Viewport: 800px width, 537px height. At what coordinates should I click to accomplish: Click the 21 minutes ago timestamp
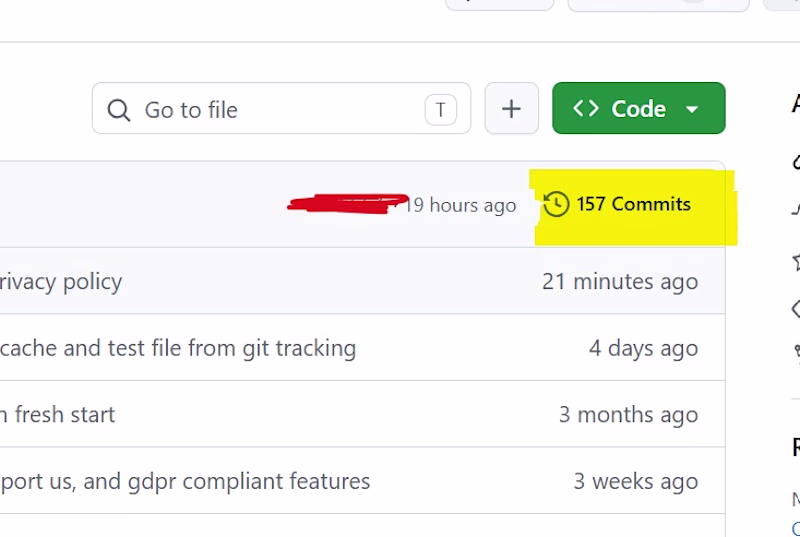coord(620,282)
